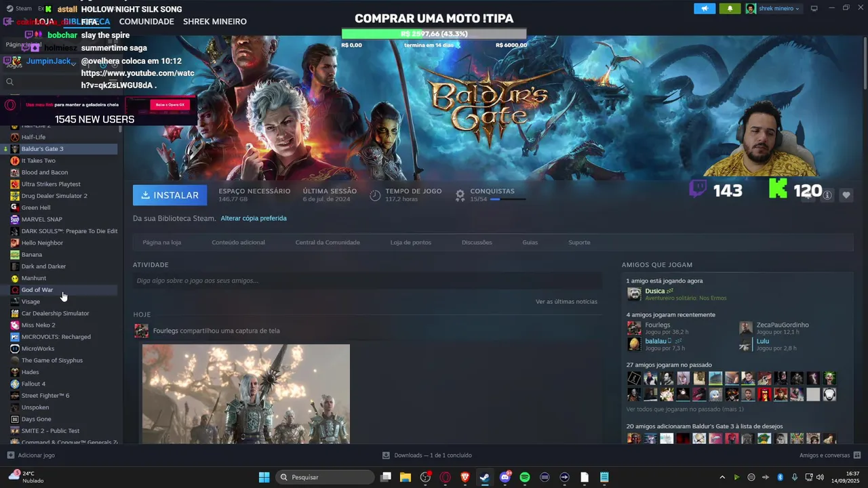Show hidden tray icons chevron
The width and height of the screenshot is (868, 488).
coord(722,477)
